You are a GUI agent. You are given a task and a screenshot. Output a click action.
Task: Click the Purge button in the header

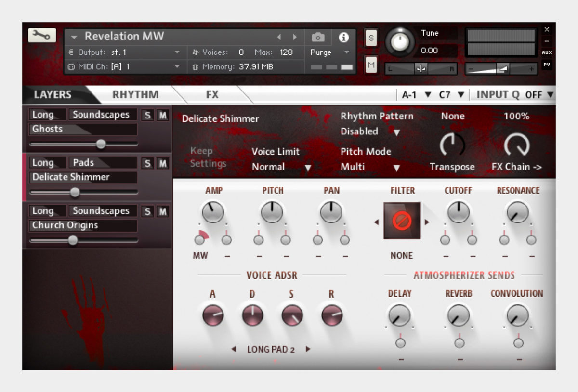(x=321, y=52)
